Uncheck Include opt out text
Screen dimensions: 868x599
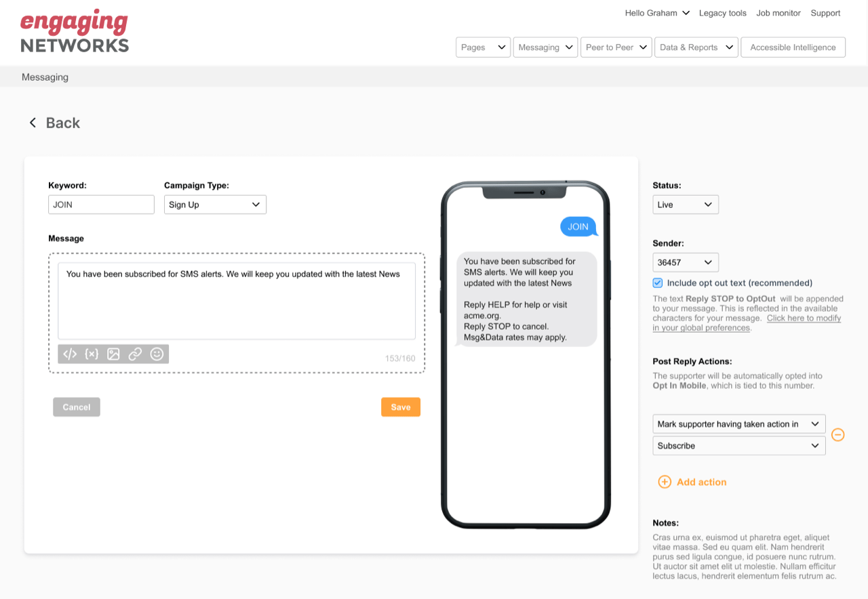tap(657, 283)
